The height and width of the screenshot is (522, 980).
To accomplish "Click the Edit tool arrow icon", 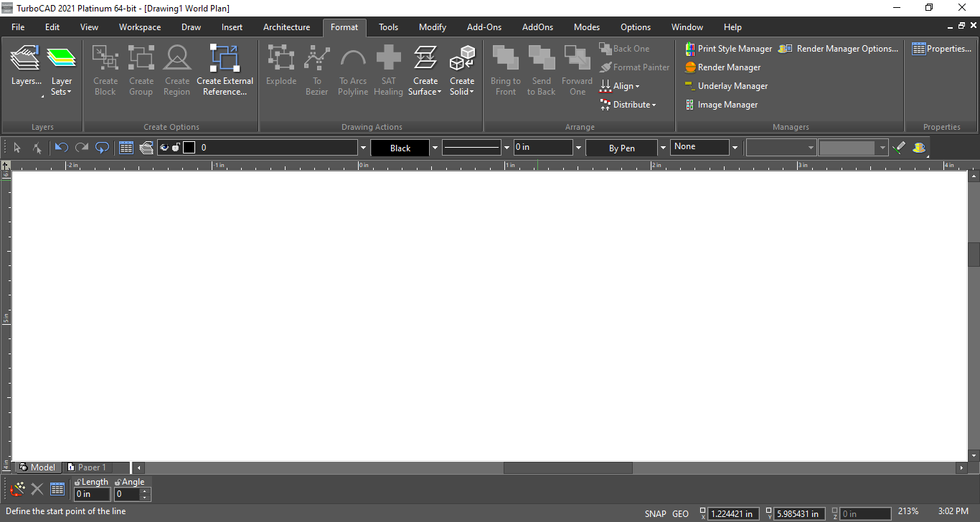I will (x=37, y=148).
